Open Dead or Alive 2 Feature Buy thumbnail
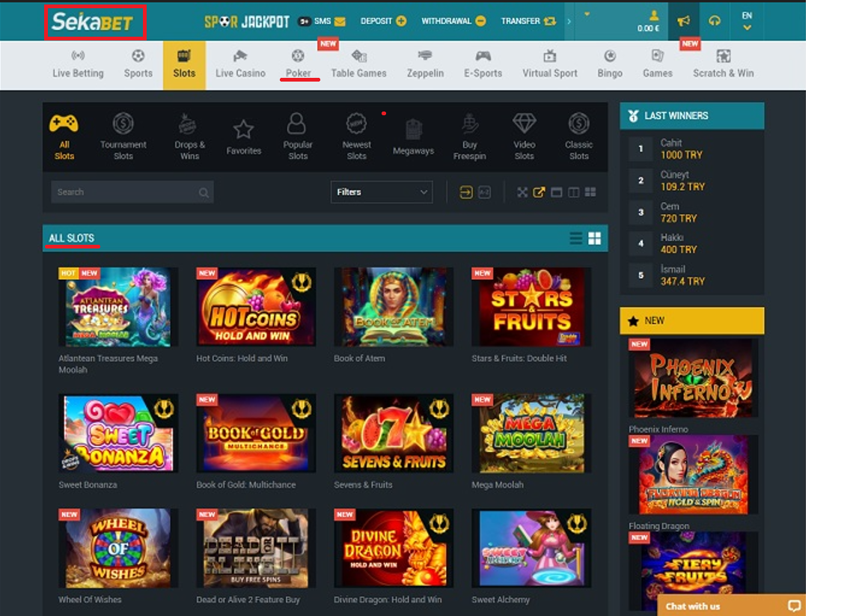The image size is (862, 616). [x=256, y=549]
